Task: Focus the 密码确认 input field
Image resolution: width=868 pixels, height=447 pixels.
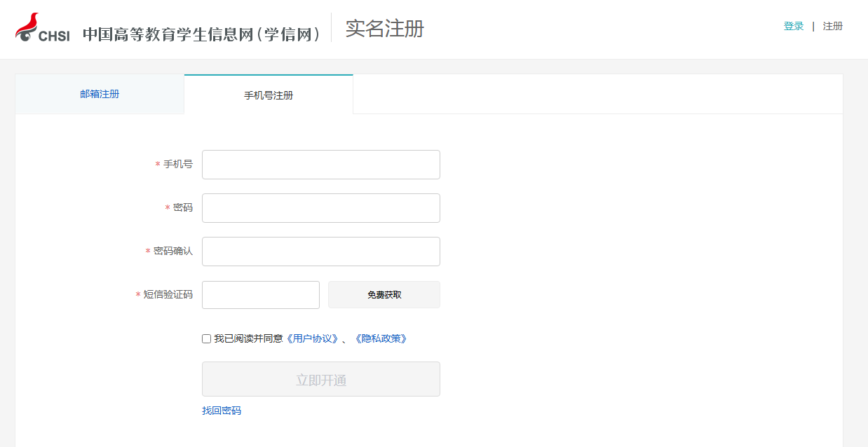Action: (x=321, y=252)
